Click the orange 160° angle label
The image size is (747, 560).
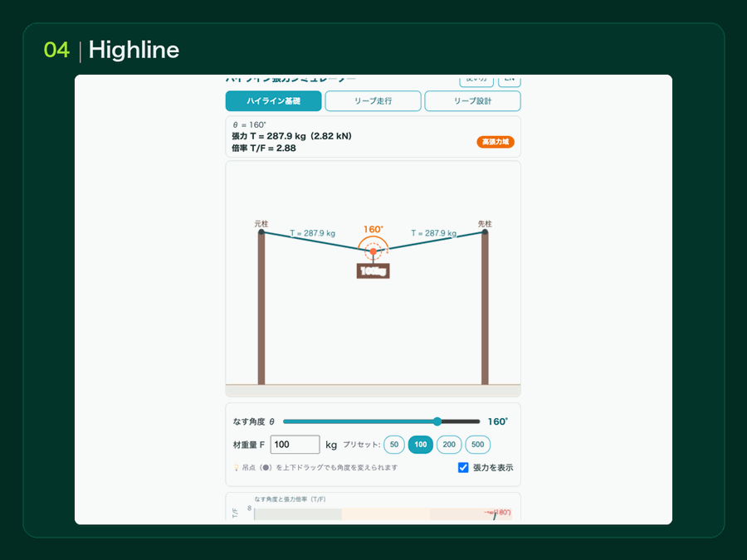[x=373, y=230]
